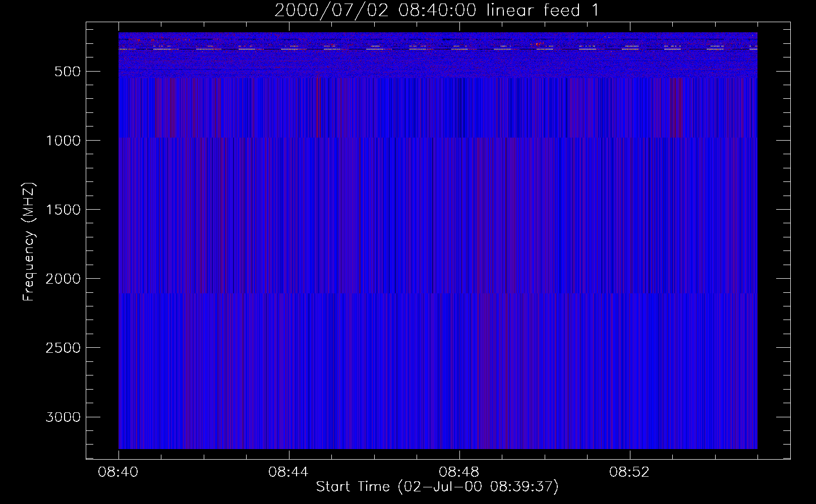Click the 500 frequency tick label
This screenshot has width=816, height=504.
pos(68,72)
